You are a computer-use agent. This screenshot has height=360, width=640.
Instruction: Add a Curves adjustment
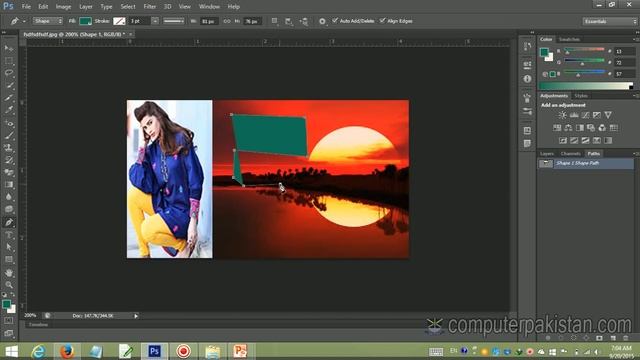pos(585,115)
